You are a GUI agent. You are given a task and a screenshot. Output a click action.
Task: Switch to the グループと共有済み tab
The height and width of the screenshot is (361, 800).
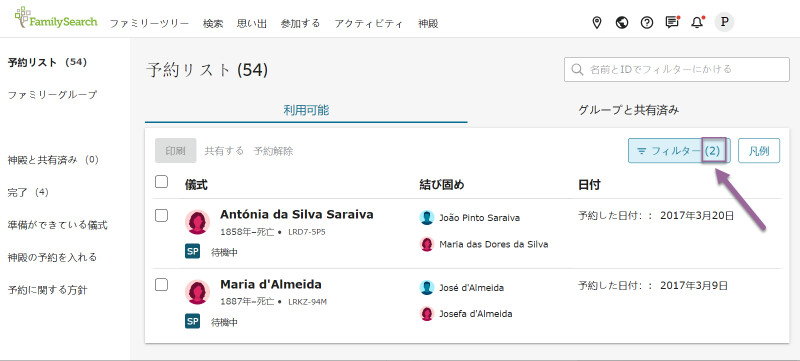tap(629, 110)
